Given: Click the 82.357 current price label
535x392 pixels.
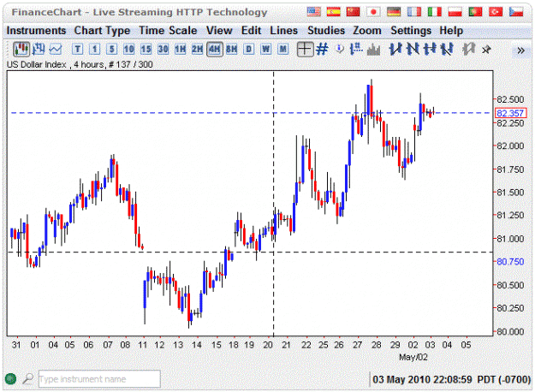Looking at the screenshot, I should coord(510,113).
